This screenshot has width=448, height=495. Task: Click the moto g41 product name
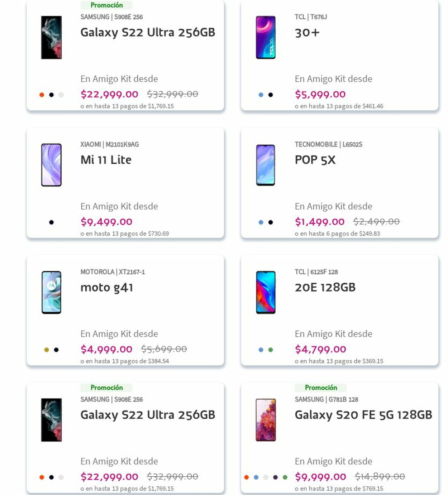coord(107,287)
